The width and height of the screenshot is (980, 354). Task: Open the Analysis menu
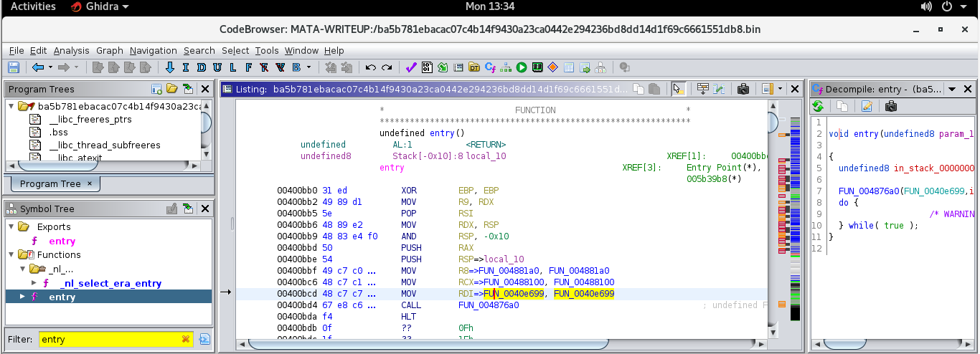pos(72,51)
